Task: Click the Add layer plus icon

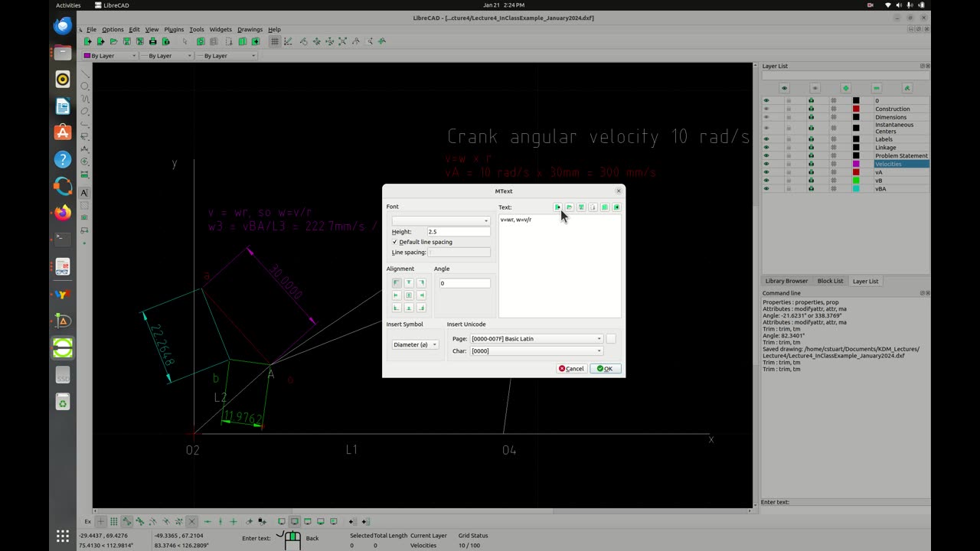Action: click(x=846, y=88)
